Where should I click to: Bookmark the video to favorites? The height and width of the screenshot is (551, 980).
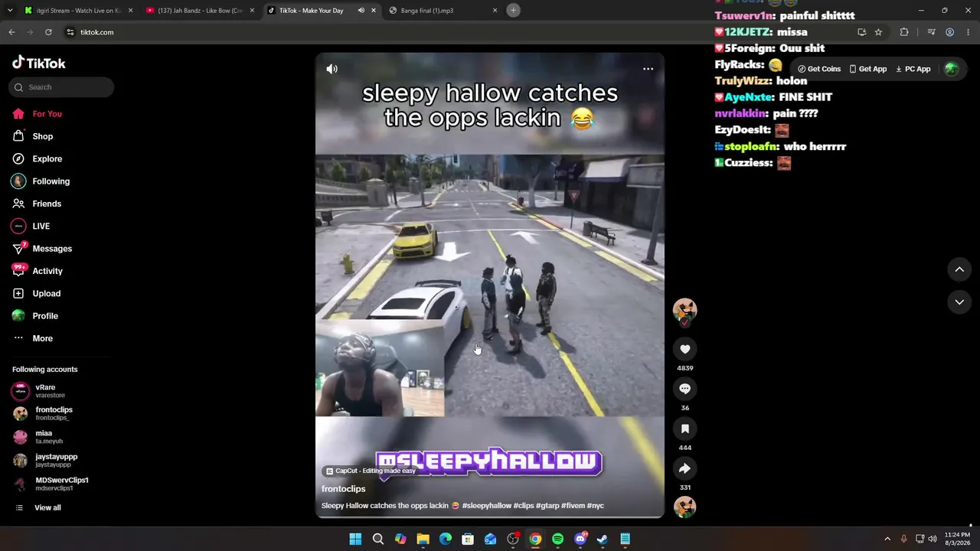click(684, 429)
